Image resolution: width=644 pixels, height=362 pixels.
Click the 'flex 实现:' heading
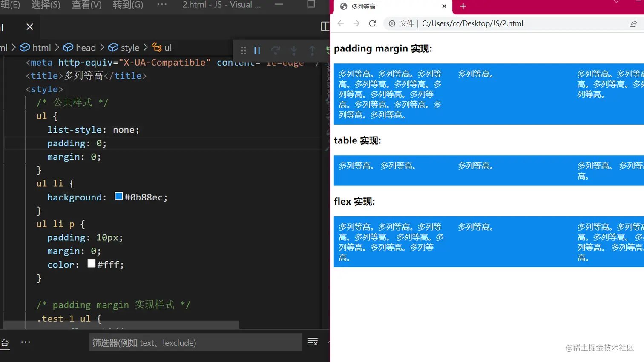tap(354, 202)
